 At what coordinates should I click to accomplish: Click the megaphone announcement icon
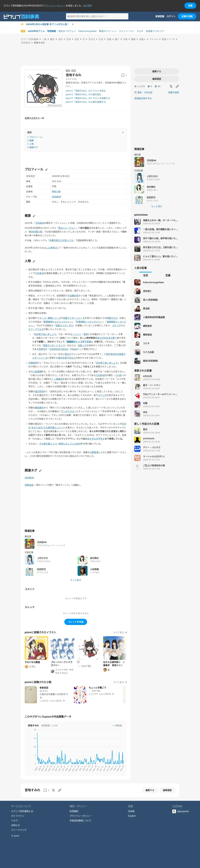point(22,24)
